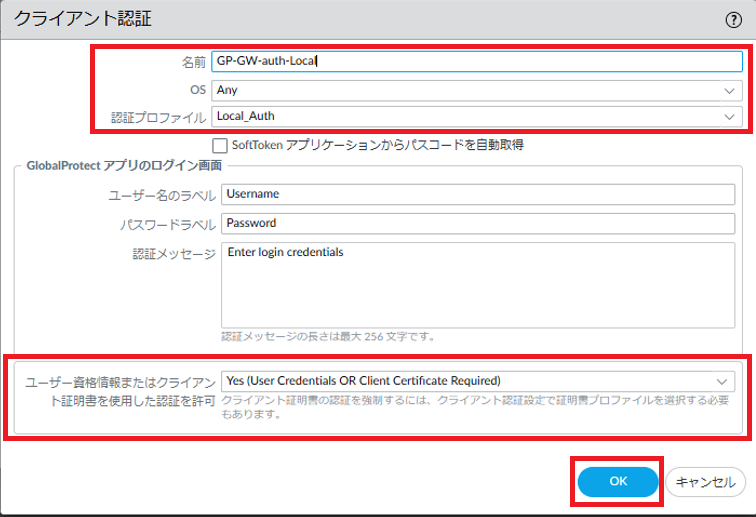Expand the 認証プロファイル dropdown showing Local_Auth
Image resolution: width=756 pixels, height=517 pixels.
(477, 117)
